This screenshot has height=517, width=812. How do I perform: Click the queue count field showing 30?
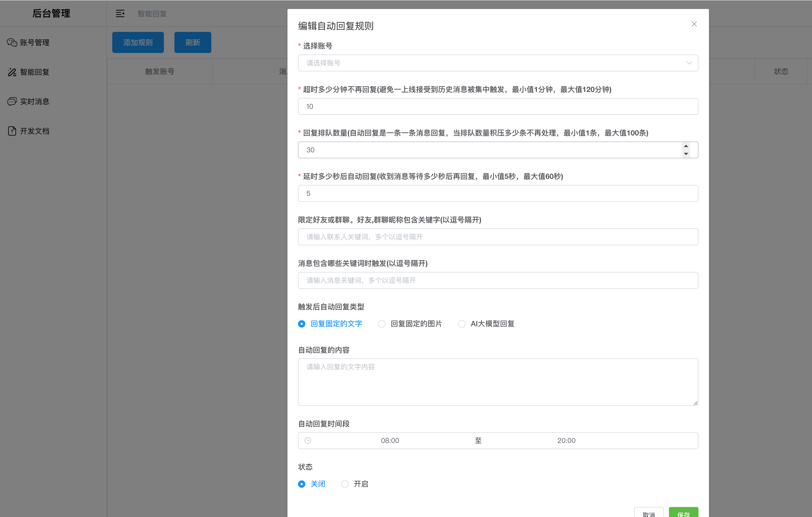(498, 150)
